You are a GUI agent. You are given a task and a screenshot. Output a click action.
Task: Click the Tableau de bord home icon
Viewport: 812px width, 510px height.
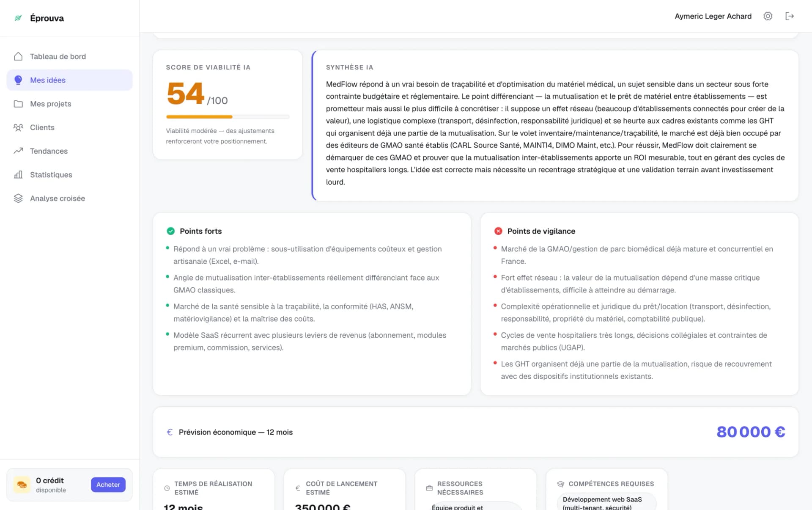[18, 56]
